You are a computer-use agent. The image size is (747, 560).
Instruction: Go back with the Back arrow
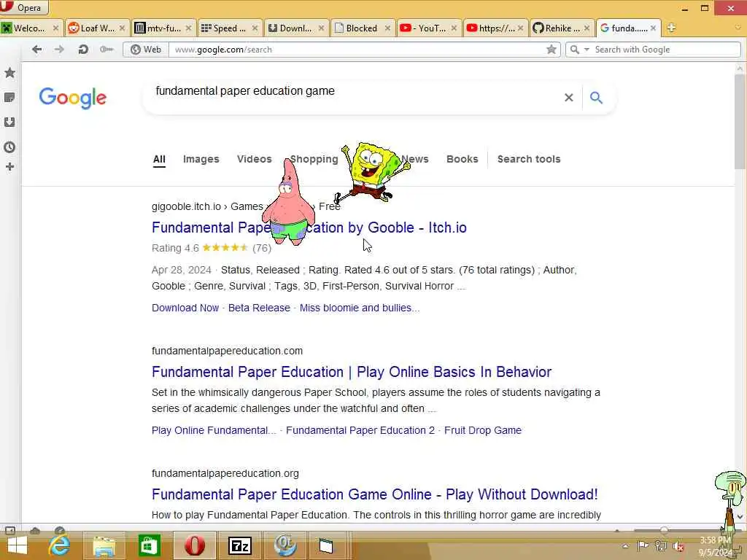tap(36, 49)
